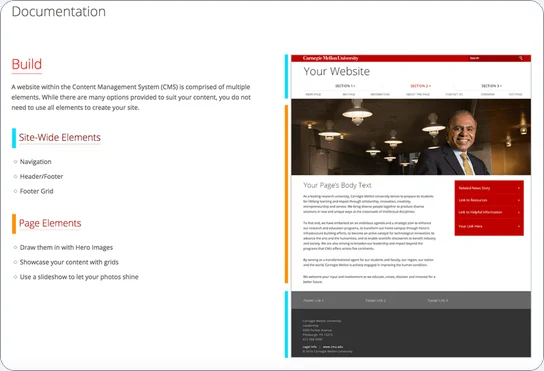
Task: Open Legal Info link in dark footer
Action: (309, 347)
